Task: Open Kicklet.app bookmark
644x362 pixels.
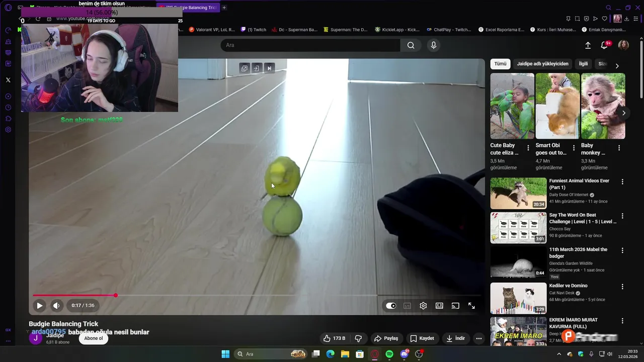Action: (x=397, y=30)
